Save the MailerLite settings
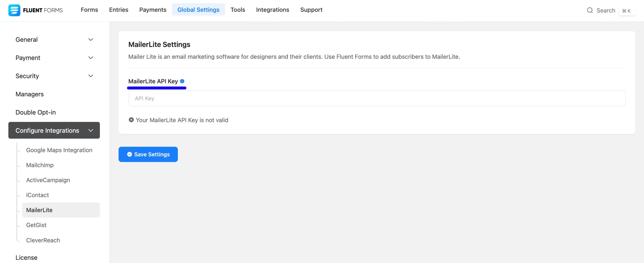Viewport: 644px width, 263px height. [x=148, y=154]
